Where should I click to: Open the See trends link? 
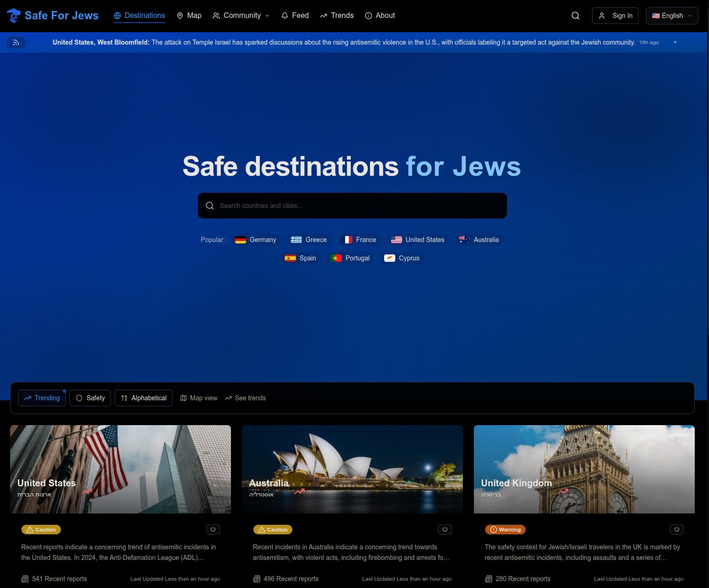[x=245, y=398]
